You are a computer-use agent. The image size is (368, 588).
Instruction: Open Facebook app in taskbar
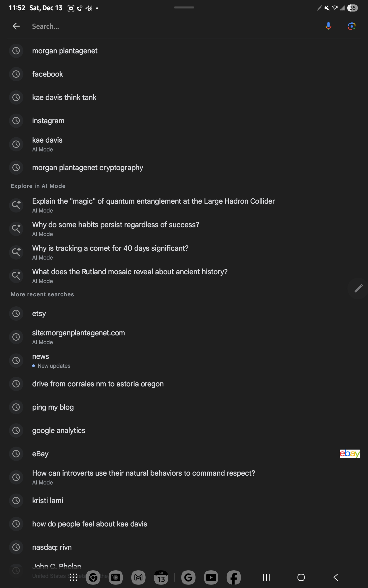pos(234,577)
